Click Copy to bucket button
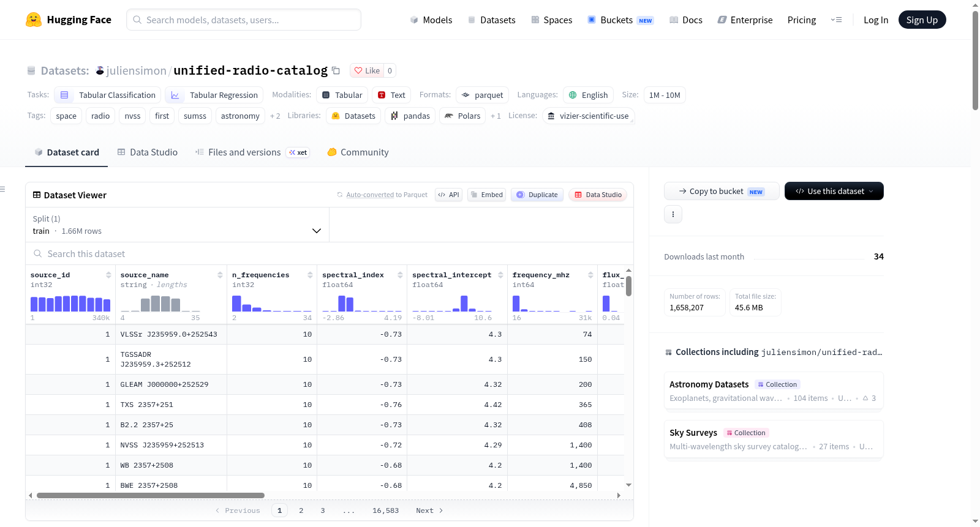The image size is (980, 527). (x=722, y=191)
